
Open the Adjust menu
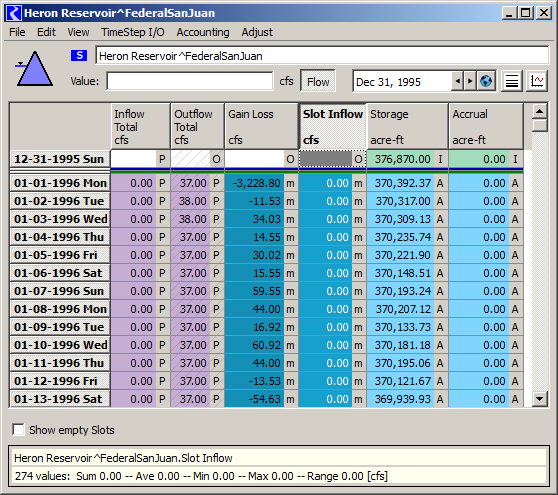pos(257,32)
